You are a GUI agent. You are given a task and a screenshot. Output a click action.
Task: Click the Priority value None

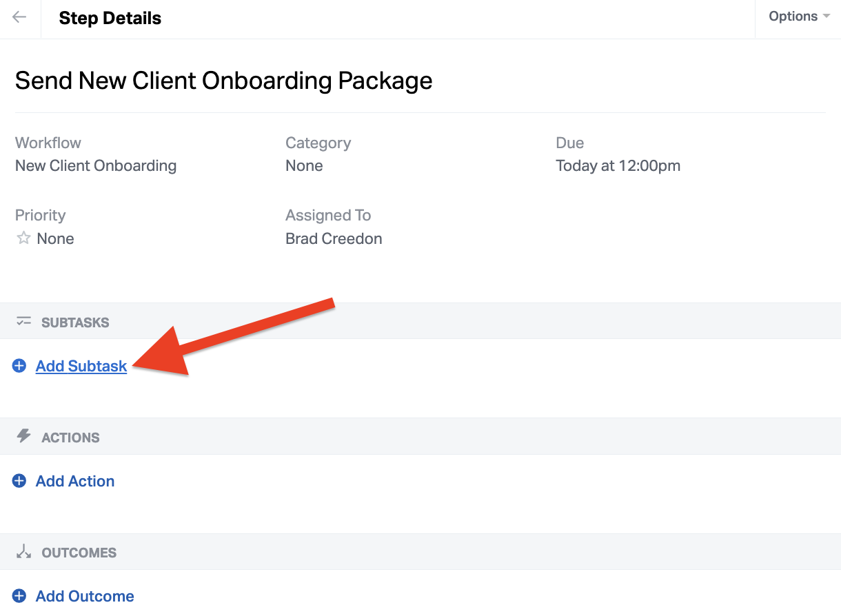pos(55,238)
